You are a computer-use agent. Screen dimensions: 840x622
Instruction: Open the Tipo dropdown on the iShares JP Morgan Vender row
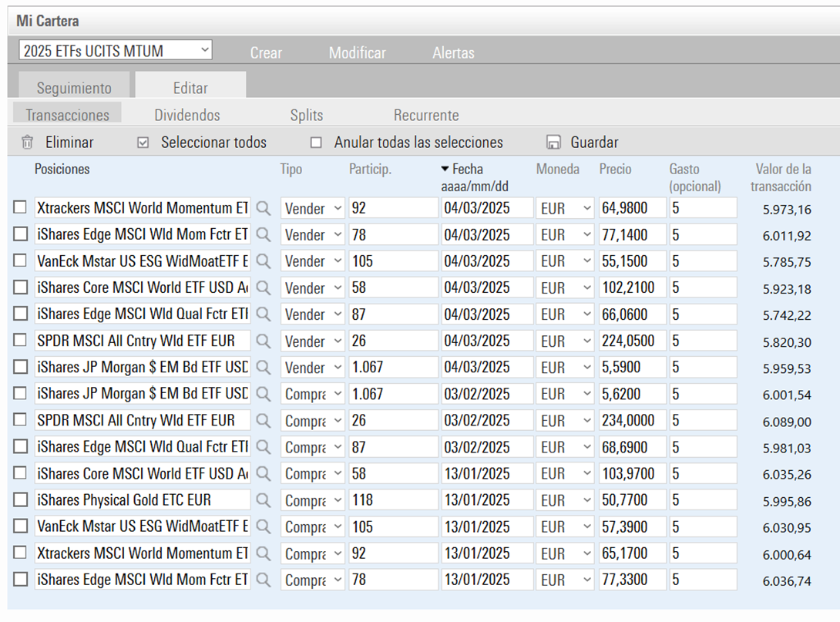click(312, 367)
